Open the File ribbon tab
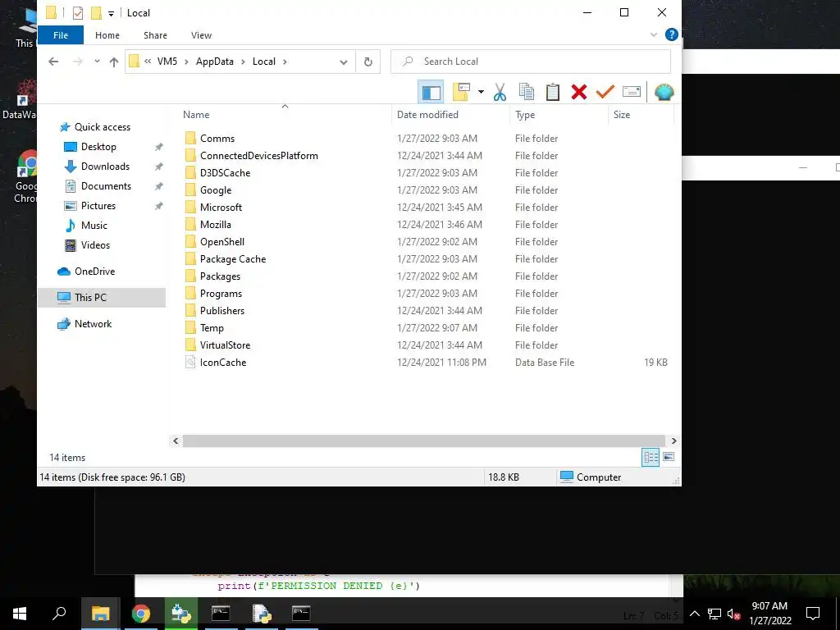Screen dimensions: 840x630 pyautogui.click(x=61, y=35)
